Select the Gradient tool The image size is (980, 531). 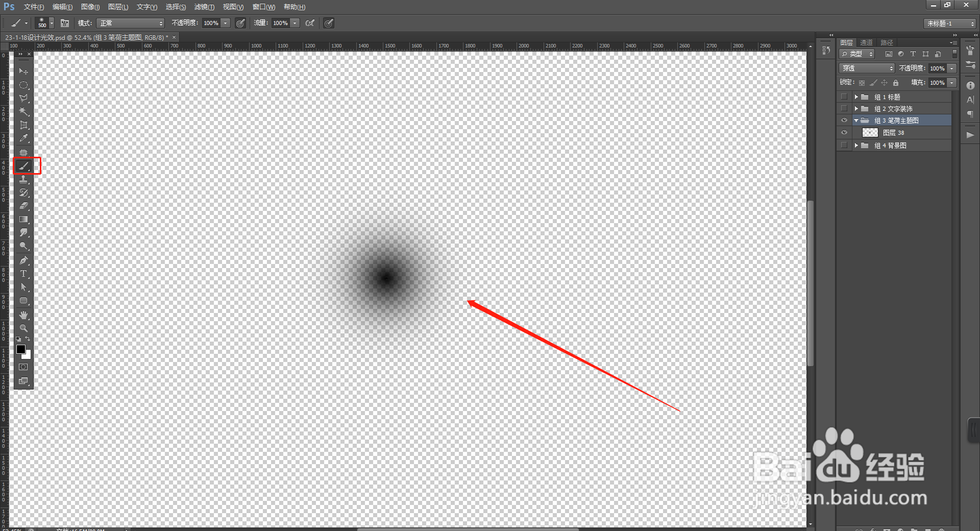[23, 219]
